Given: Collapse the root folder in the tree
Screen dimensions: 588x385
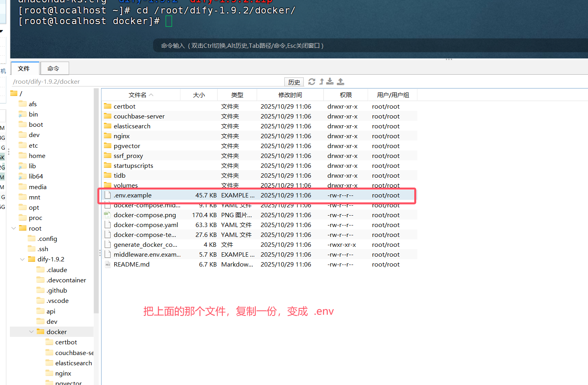Looking at the screenshot, I should click(14, 228).
